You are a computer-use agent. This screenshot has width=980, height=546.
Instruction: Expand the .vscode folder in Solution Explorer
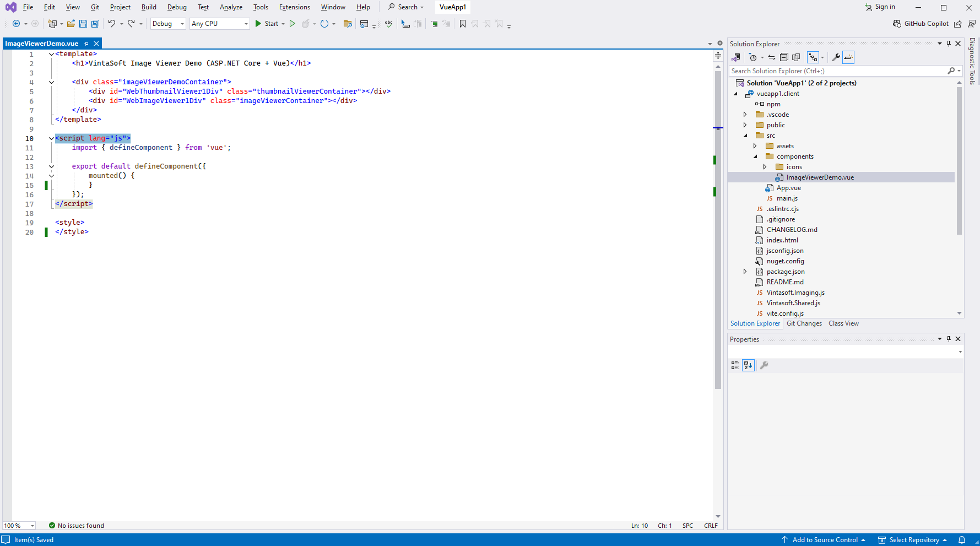[x=745, y=115]
